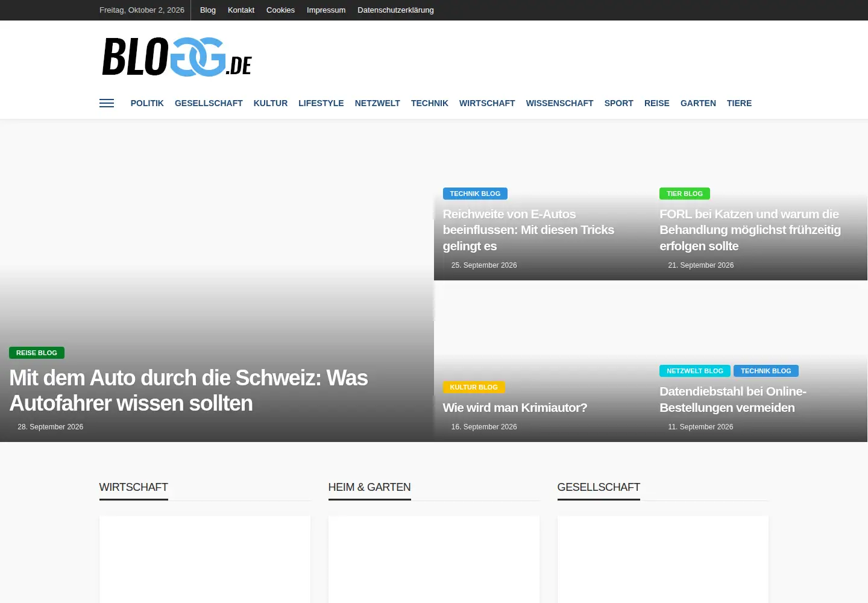Open the FORL bei Katzen article
The image size is (868, 603).
click(750, 230)
